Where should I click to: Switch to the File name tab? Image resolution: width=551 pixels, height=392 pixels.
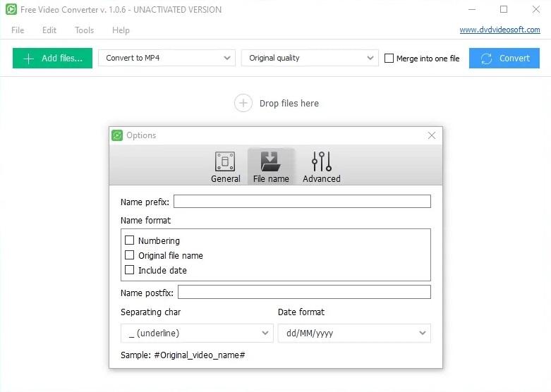(271, 167)
